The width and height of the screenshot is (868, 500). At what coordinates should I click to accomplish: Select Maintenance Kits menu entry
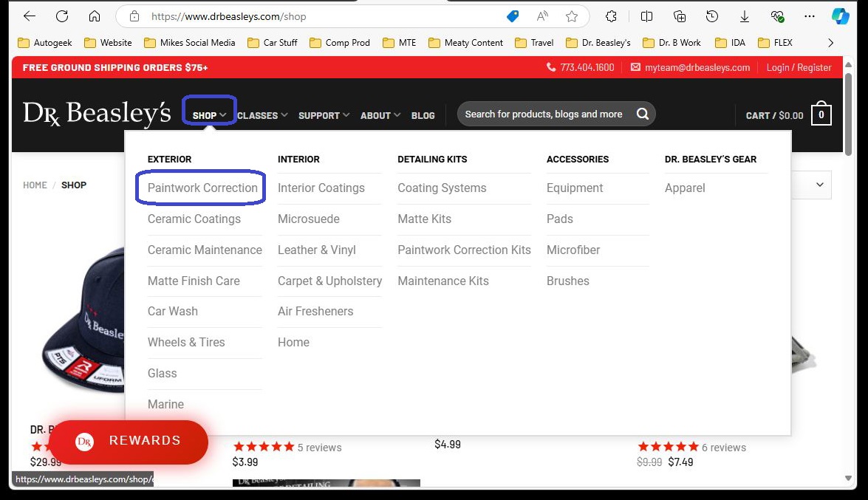coord(442,281)
